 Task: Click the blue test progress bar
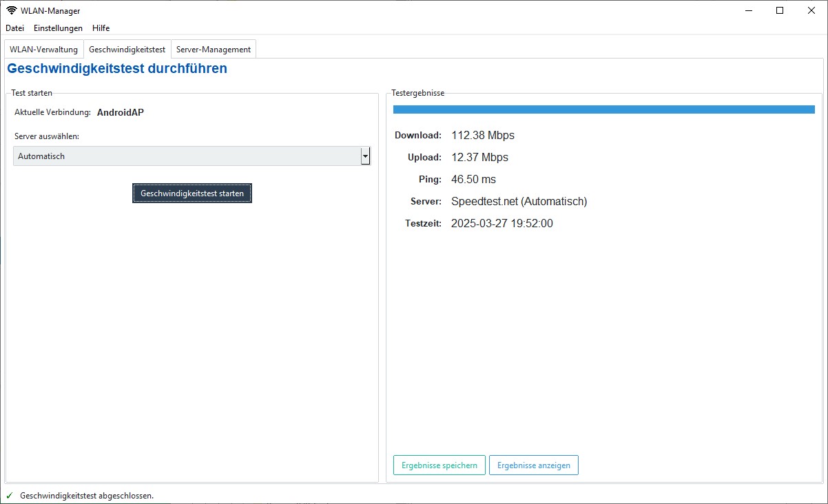(x=603, y=109)
